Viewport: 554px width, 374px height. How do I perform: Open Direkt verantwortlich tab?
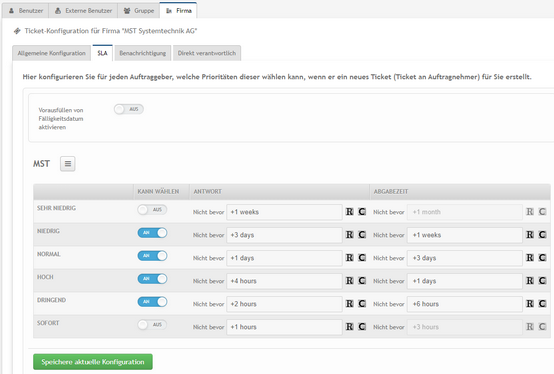(207, 53)
